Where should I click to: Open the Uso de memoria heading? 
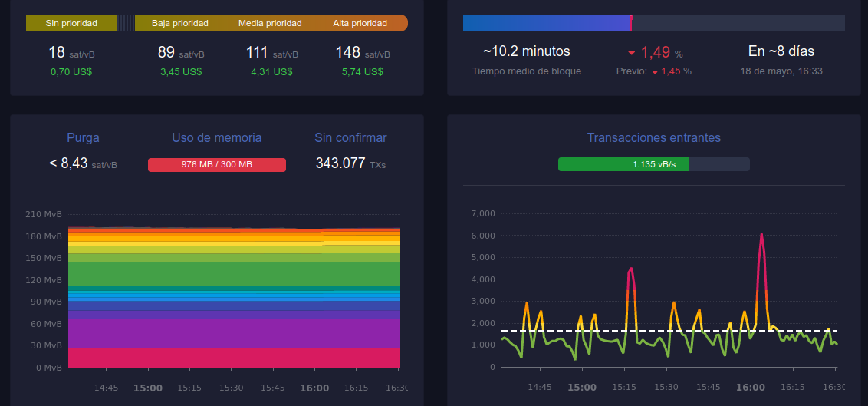click(x=217, y=138)
